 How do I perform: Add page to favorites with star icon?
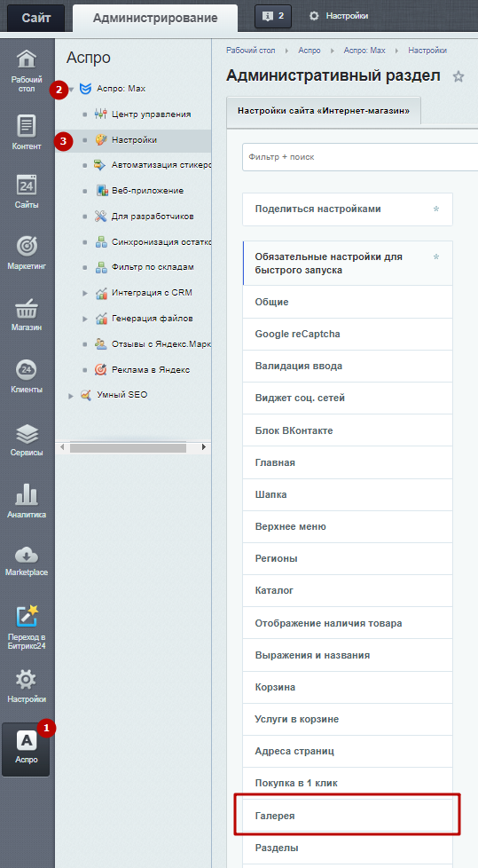458,76
